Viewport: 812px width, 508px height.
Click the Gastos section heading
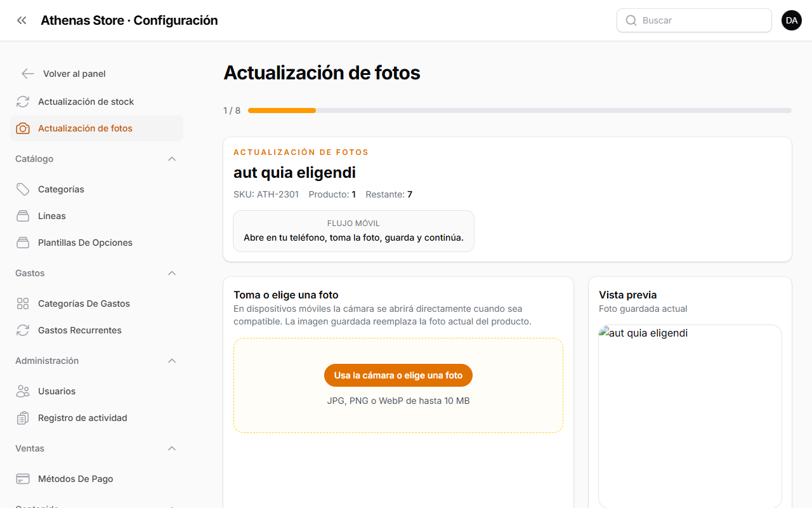pyautogui.click(x=30, y=273)
